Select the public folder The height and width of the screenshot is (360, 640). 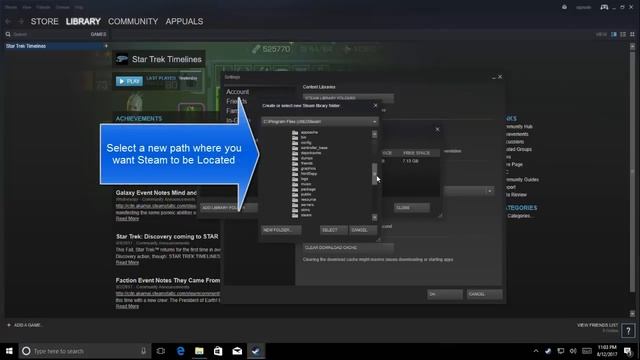click(306, 194)
